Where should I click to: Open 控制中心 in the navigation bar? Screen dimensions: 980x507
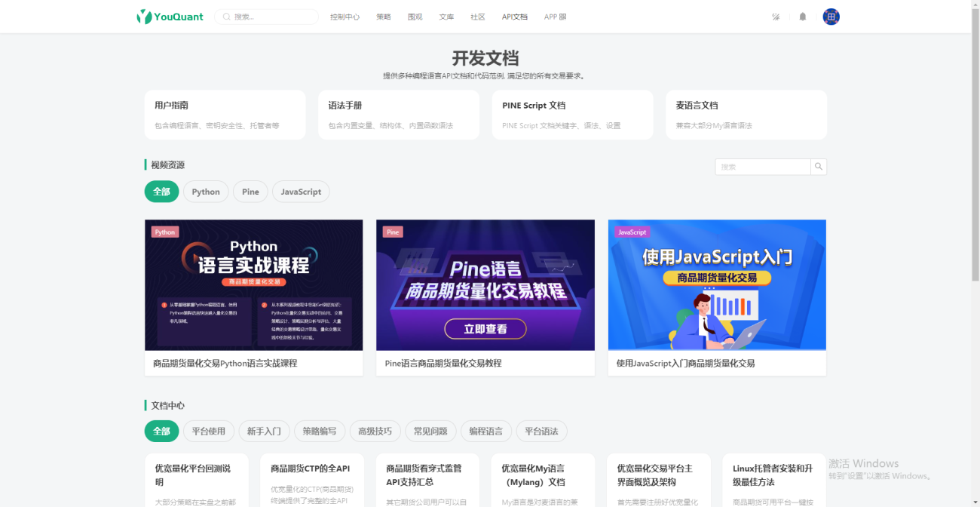coord(345,17)
